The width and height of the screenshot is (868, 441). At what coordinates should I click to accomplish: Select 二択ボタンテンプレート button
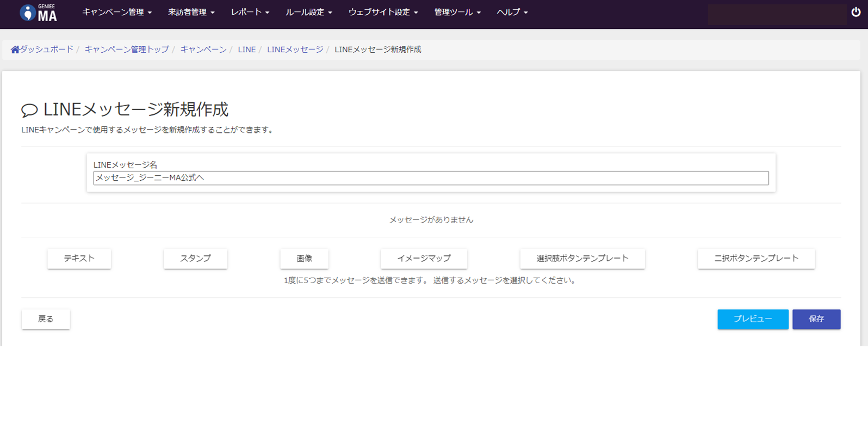coord(757,259)
